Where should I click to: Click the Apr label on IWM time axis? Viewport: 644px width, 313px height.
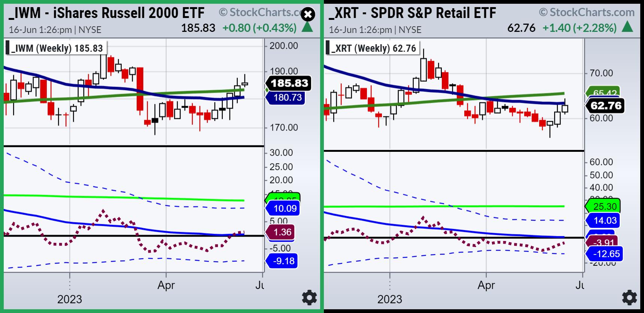click(x=166, y=285)
